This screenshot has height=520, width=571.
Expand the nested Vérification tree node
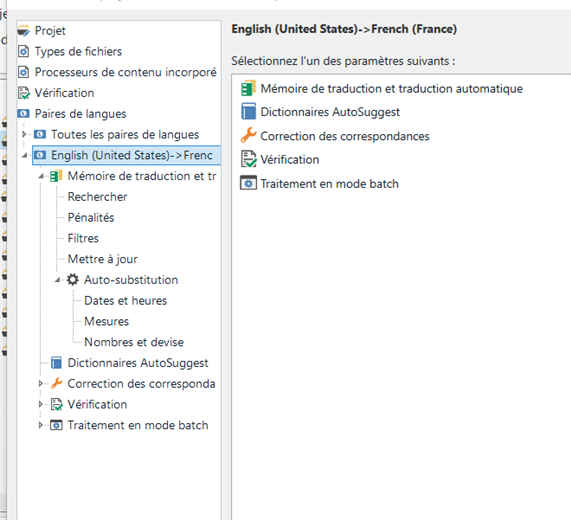click(41, 405)
